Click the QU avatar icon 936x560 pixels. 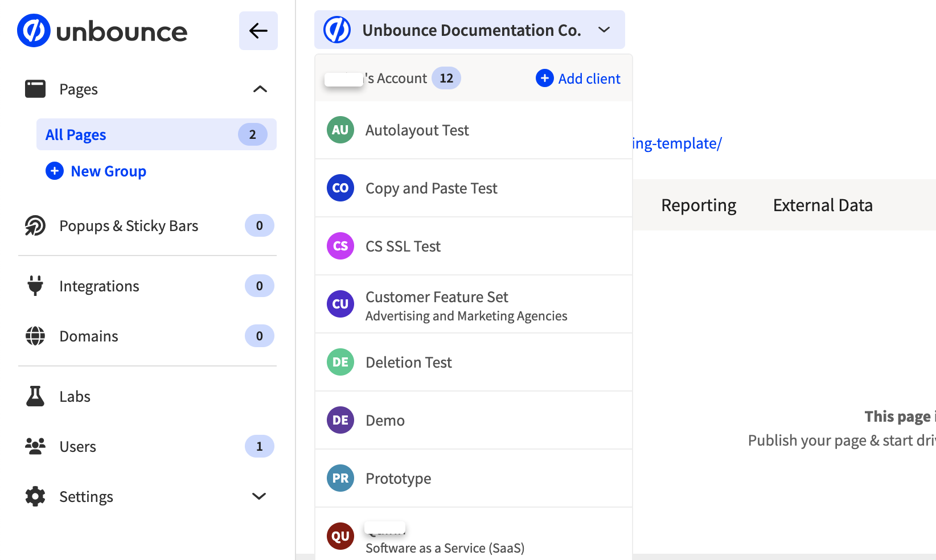(x=340, y=536)
